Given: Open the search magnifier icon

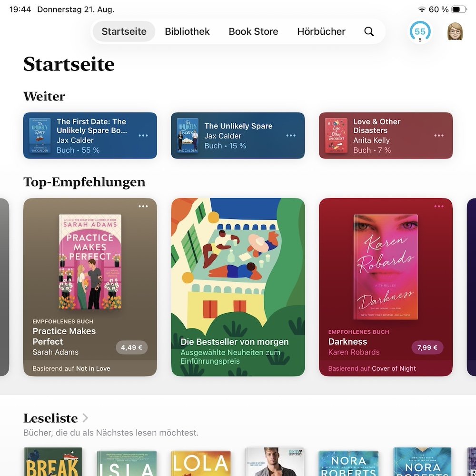Looking at the screenshot, I should [x=369, y=31].
